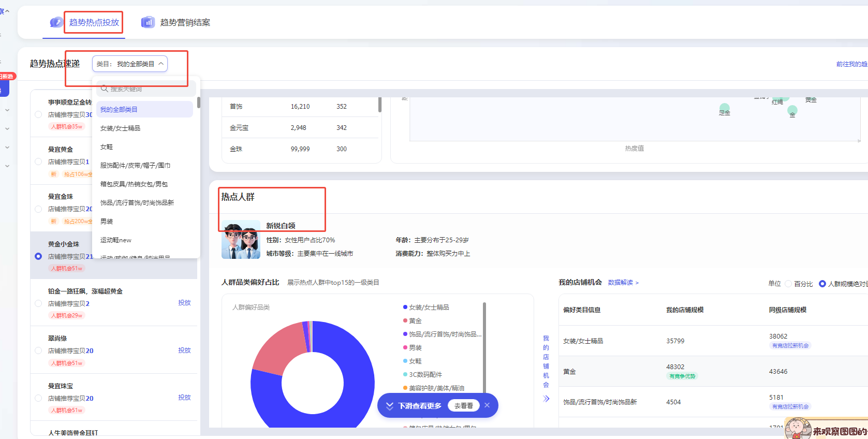Close the 下滑查看更多 floating prompt

coord(487,405)
